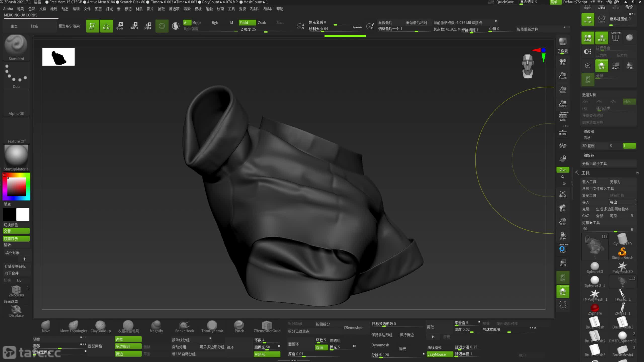Select the Standard brush thumbnail
The width and height of the screenshot is (644, 362).
click(16, 48)
